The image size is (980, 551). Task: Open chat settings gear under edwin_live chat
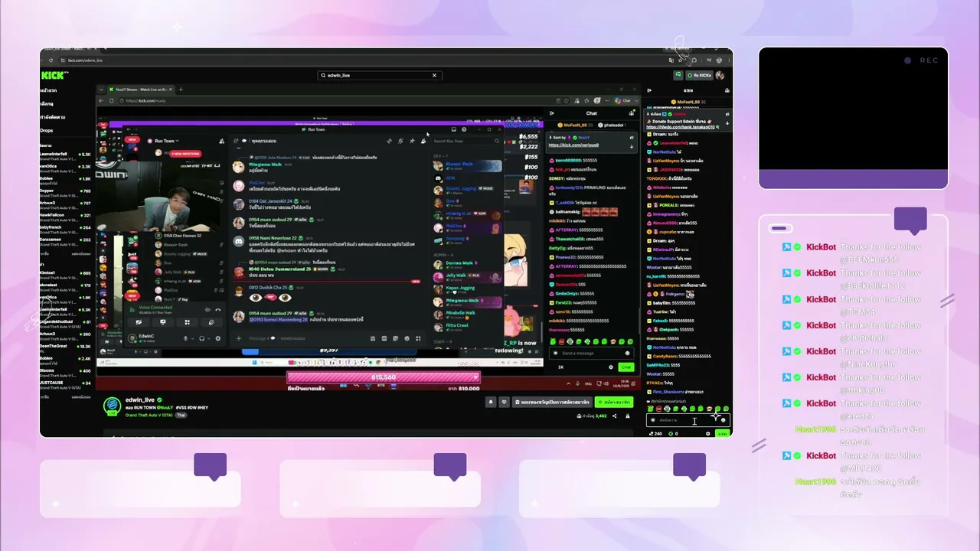point(707,433)
